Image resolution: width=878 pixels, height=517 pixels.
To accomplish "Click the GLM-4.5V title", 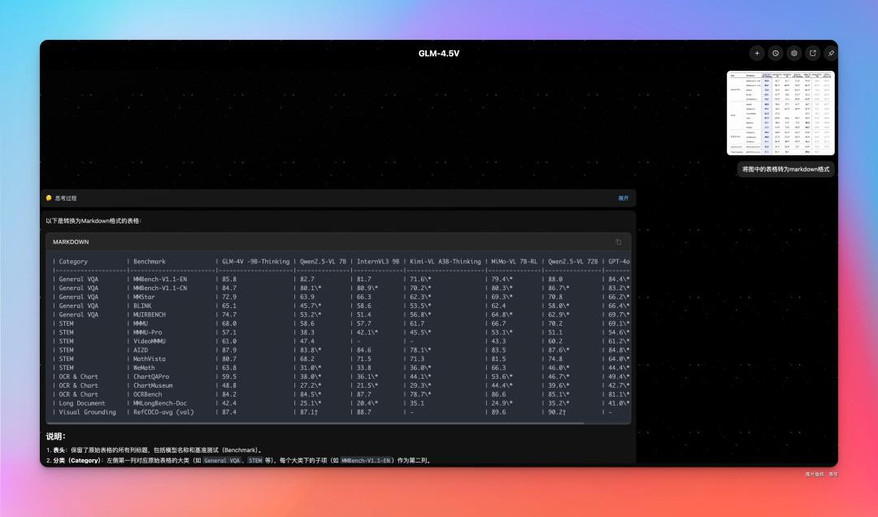I will (x=438, y=54).
